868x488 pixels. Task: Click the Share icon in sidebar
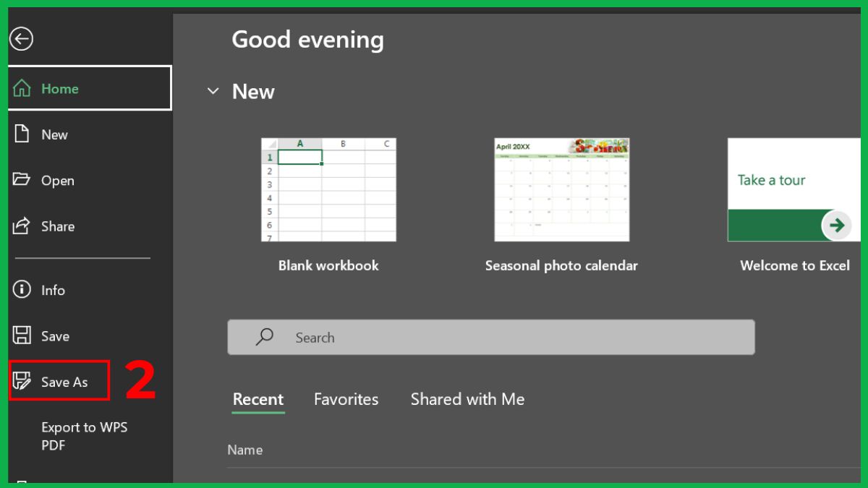point(22,226)
